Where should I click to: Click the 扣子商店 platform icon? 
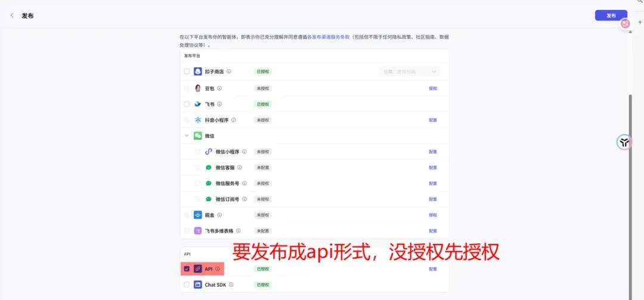pos(197,72)
